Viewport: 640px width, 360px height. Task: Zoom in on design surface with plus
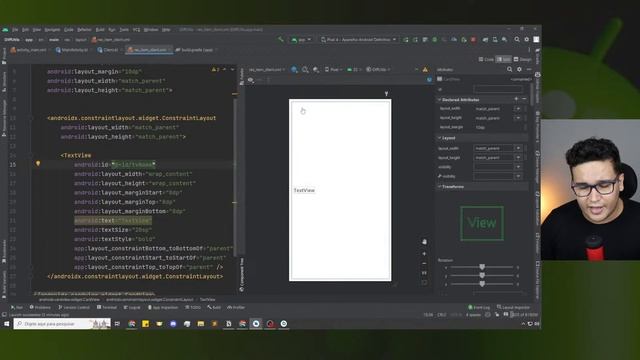[x=424, y=254]
